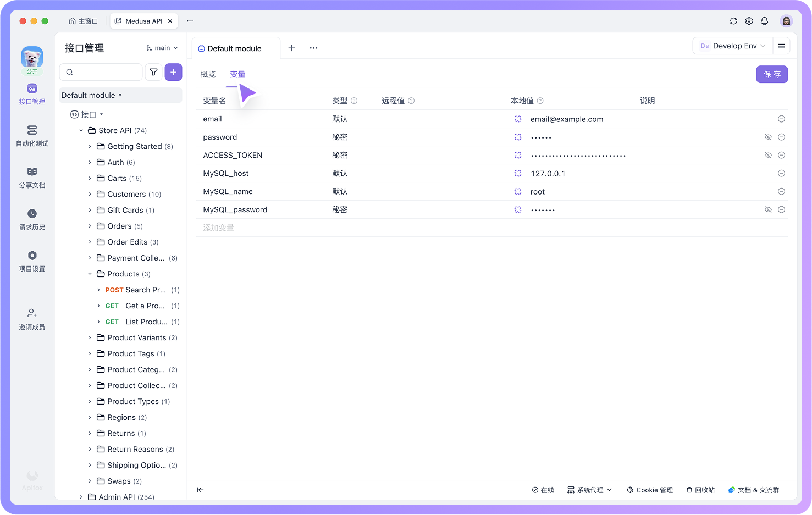Viewport: 812px width, 515px height.
Task: Open the tab bar more options ellipsis
Action: tap(313, 48)
